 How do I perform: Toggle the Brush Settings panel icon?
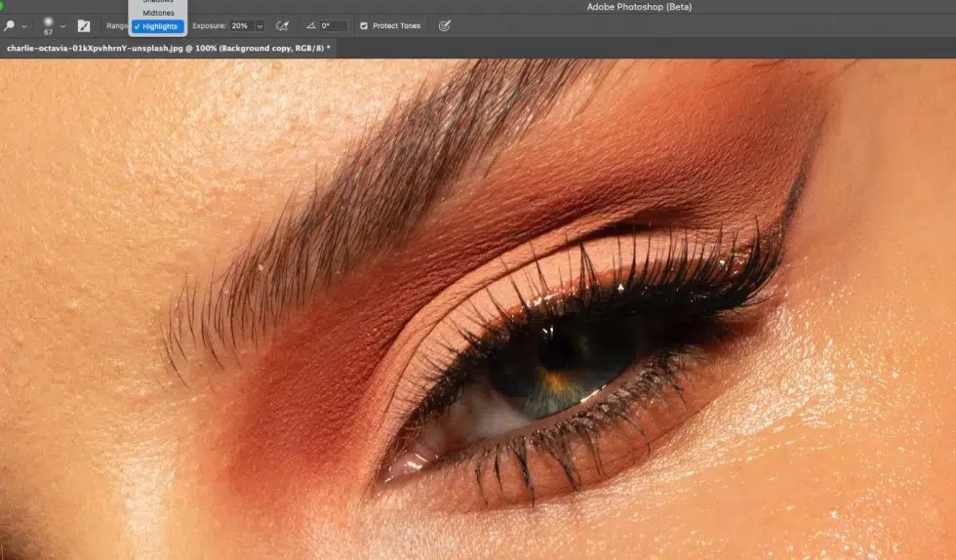click(x=84, y=25)
